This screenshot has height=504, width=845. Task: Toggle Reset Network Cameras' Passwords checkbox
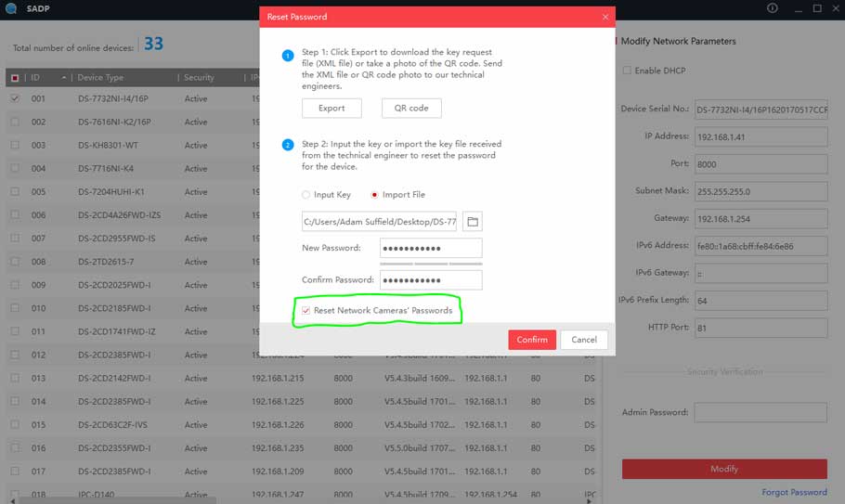coord(305,311)
